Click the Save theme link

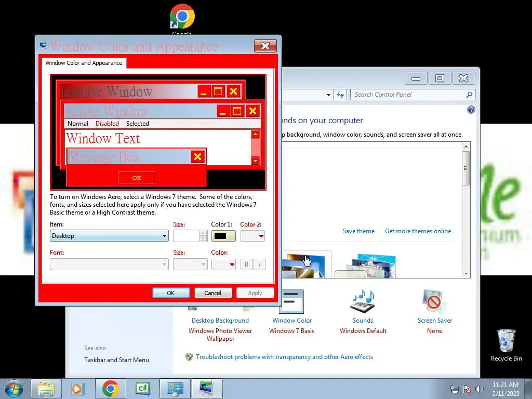358,231
